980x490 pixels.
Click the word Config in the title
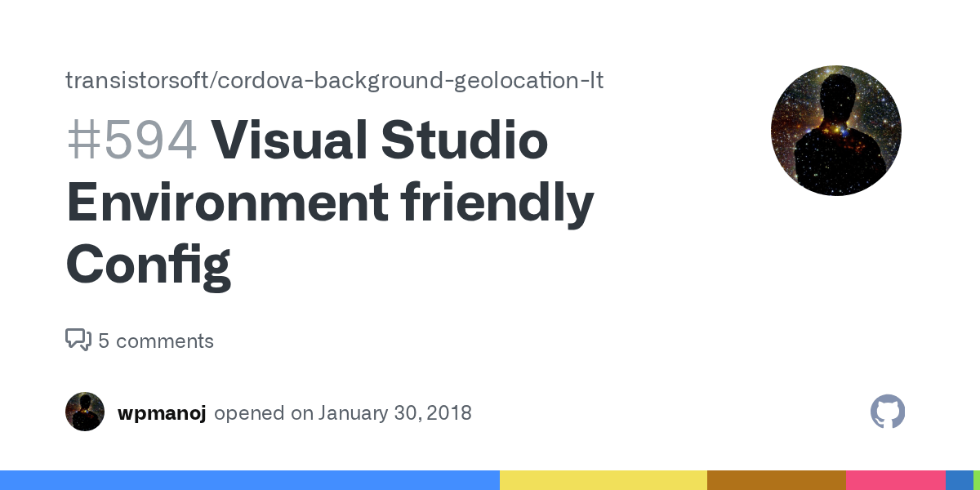[149, 263]
